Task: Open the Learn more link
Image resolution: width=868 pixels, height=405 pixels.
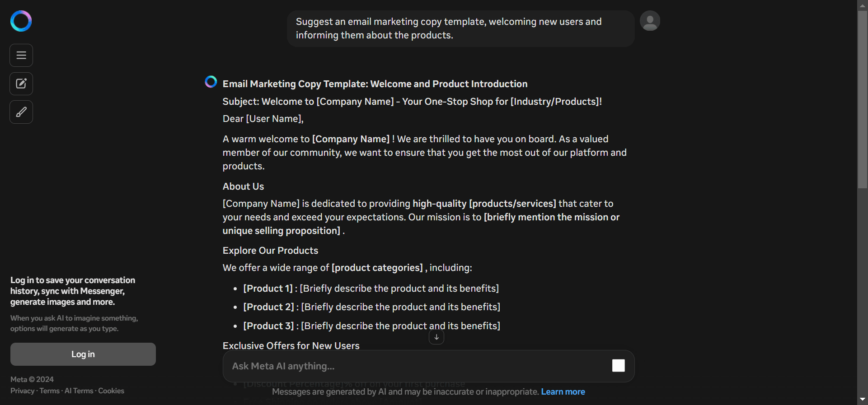Action: [x=563, y=392]
